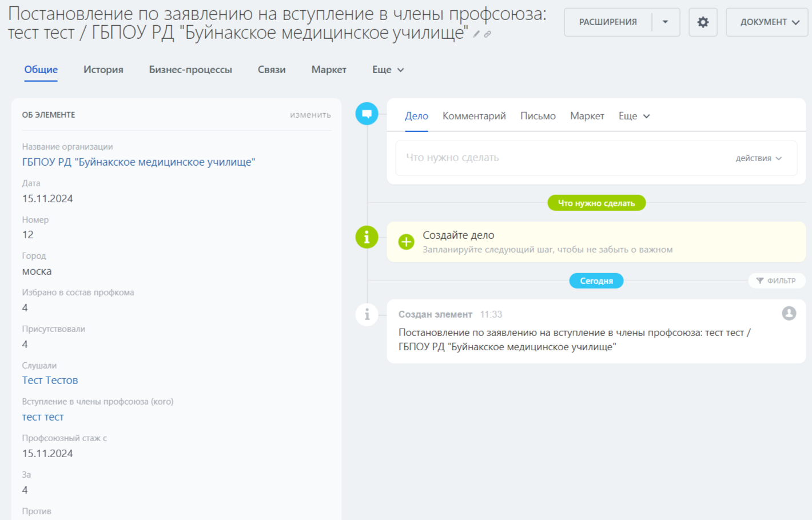Click the user avatar in created element card

click(789, 313)
